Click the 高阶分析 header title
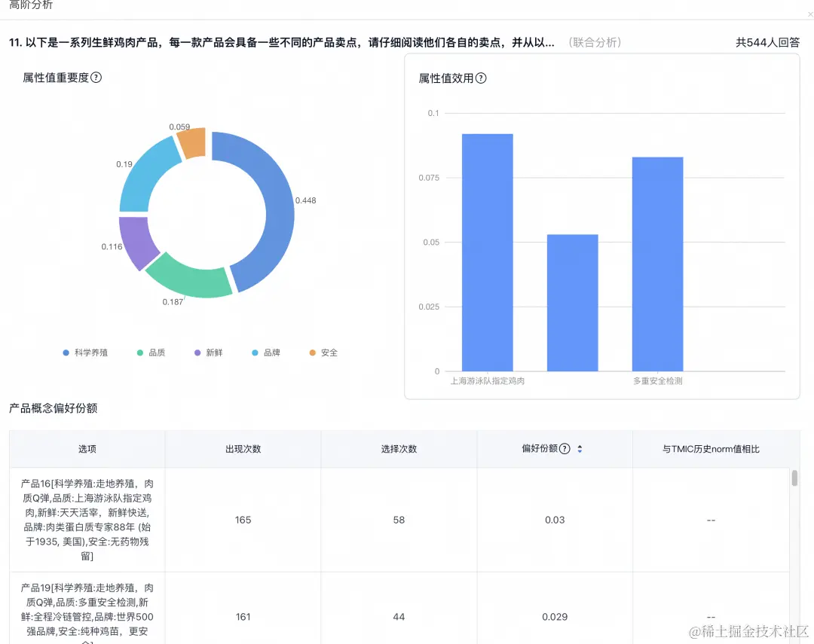Screen dimensions: 814x644 pos(31,5)
